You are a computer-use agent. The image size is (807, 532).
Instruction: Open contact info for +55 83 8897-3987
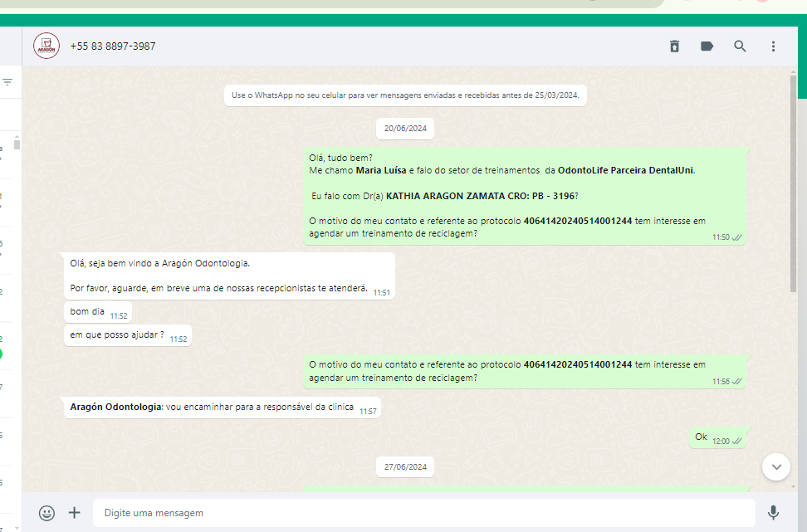tap(113, 46)
